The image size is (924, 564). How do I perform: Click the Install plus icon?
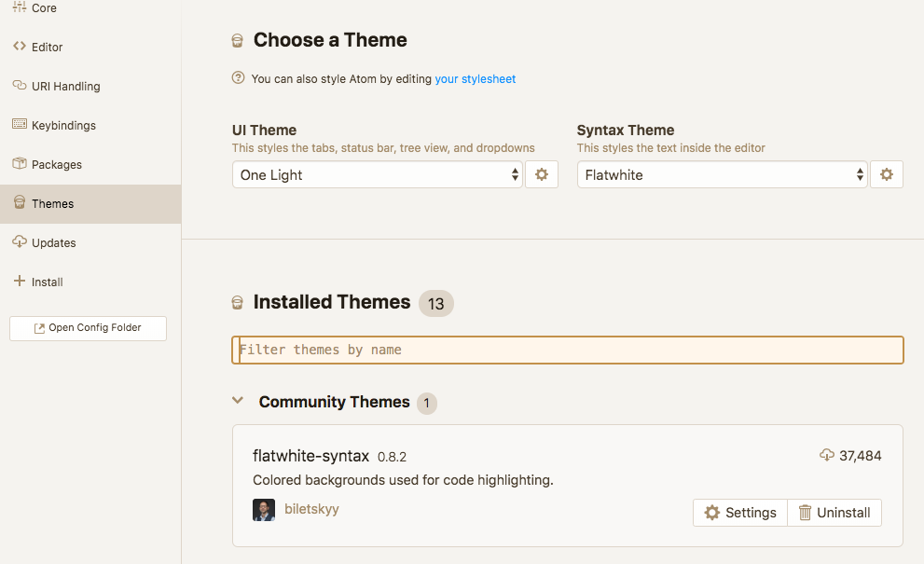(20, 282)
